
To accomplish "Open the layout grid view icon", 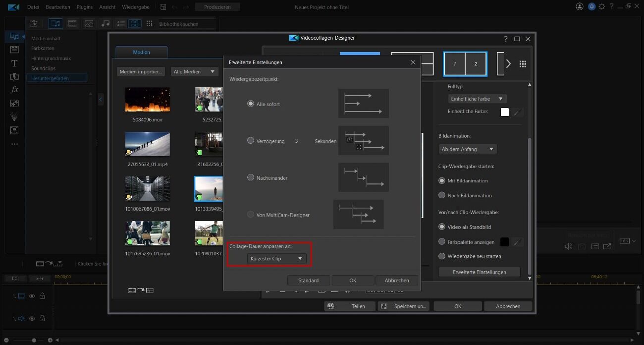I will click(x=523, y=64).
